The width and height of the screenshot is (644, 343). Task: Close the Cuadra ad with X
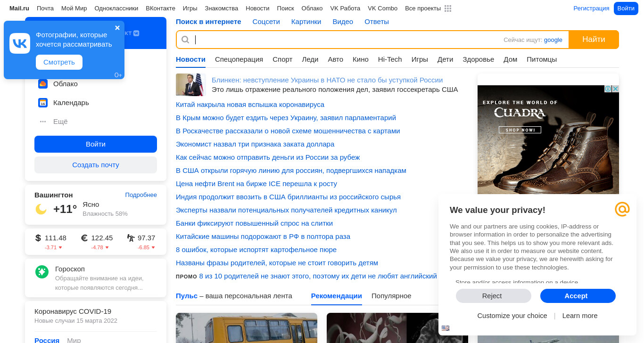coord(615,89)
